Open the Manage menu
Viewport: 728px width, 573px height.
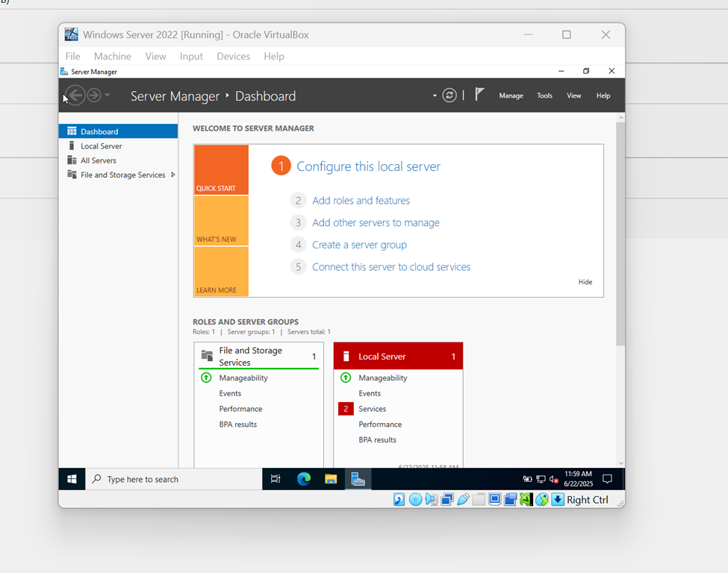coord(511,95)
